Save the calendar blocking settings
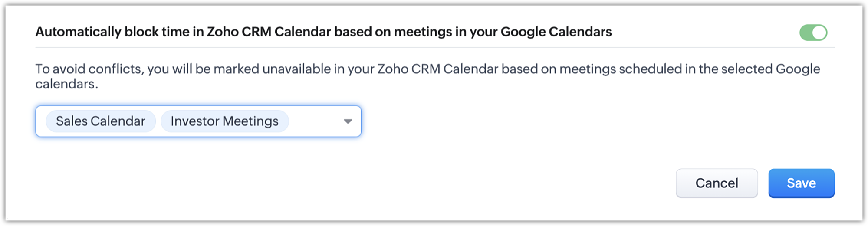This screenshot has height=226, width=868. pyautogui.click(x=801, y=183)
